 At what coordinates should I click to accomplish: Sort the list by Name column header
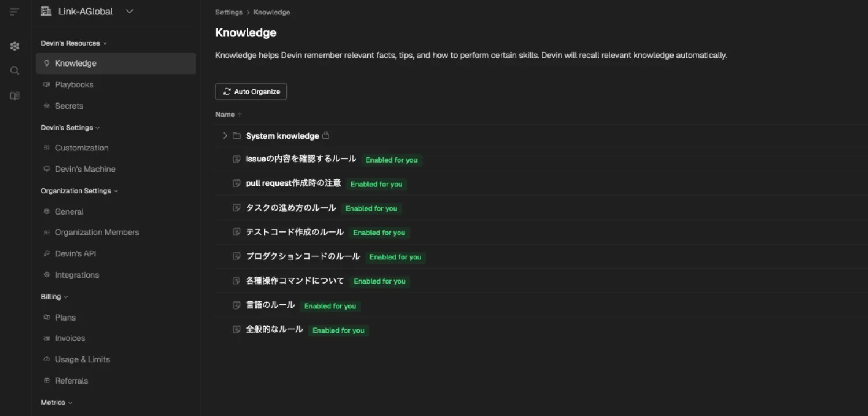pos(225,115)
